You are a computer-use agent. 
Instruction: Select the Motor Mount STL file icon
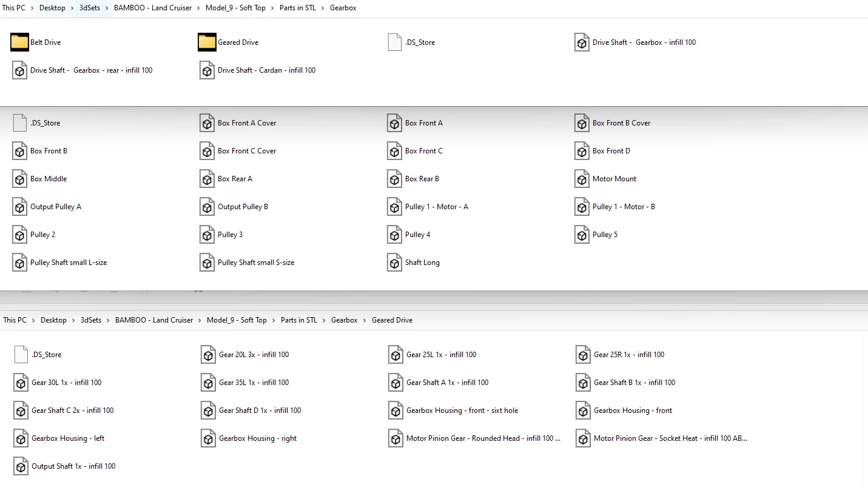tap(582, 179)
